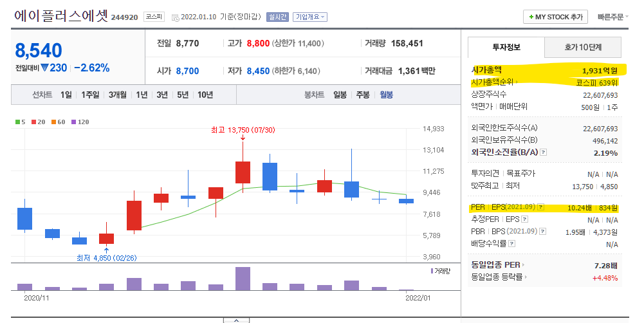Select 5년 line chart period

click(183, 95)
